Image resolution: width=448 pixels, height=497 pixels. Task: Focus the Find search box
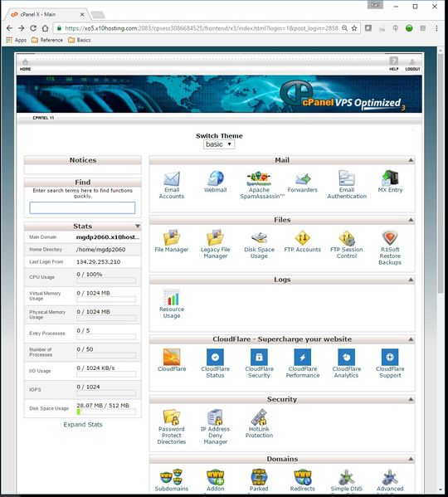tap(82, 207)
